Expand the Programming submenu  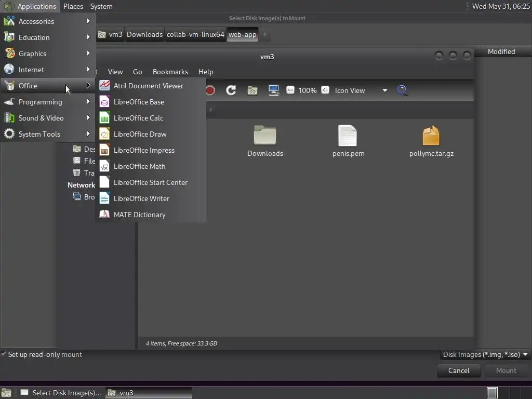[48, 102]
